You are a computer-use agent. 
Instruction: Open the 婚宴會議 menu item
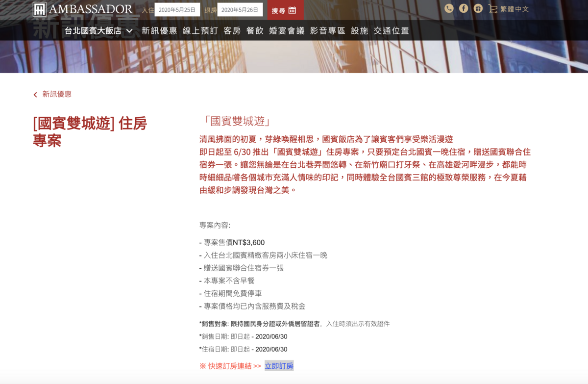(287, 31)
